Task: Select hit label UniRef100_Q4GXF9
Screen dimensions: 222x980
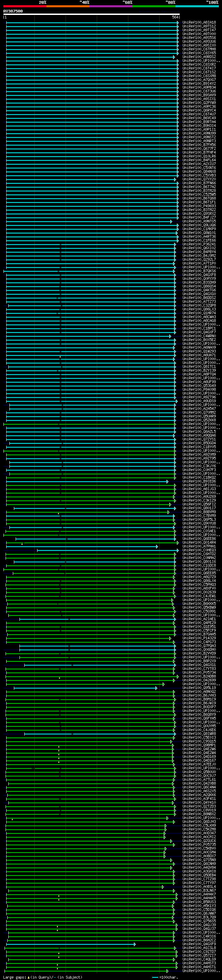Action: pyautogui.click(x=199, y=944)
